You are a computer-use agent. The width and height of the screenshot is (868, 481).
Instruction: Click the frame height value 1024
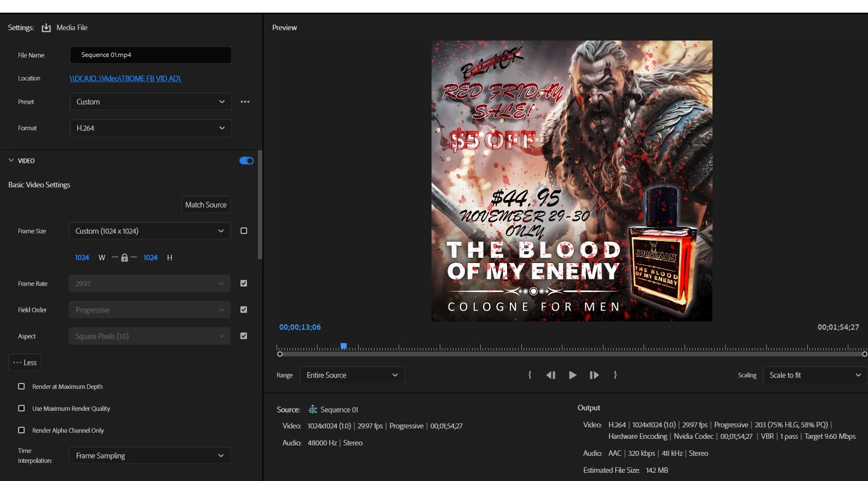(x=151, y=257)
